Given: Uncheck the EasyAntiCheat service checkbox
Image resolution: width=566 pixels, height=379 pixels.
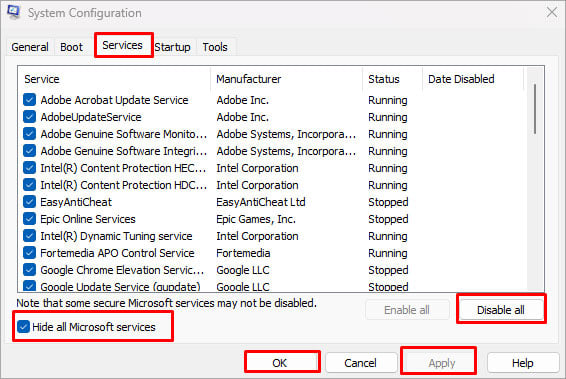Looking at the screenshot, I should [x=29, y=201].
